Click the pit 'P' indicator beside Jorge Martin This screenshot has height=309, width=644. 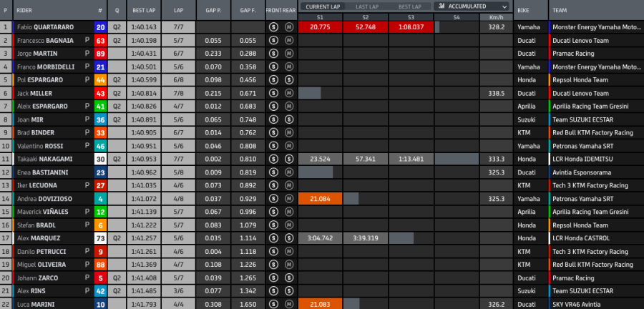coord(87,53)
